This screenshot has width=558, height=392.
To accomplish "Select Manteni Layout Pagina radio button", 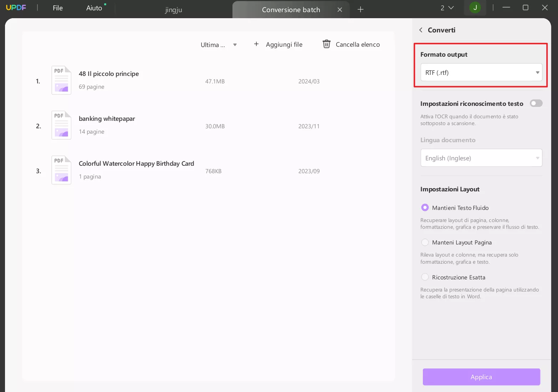I will tap(425, 242).
